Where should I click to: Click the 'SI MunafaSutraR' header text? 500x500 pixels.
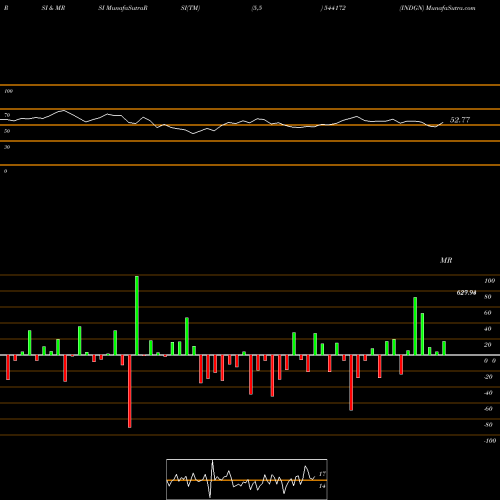click(x=123, y=8)
